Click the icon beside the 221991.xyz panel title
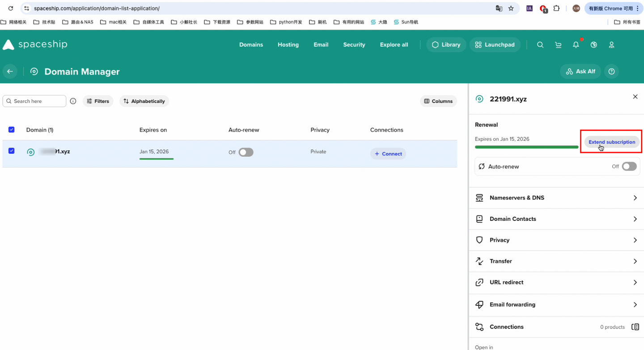The image size is (644, 350). 479,99
